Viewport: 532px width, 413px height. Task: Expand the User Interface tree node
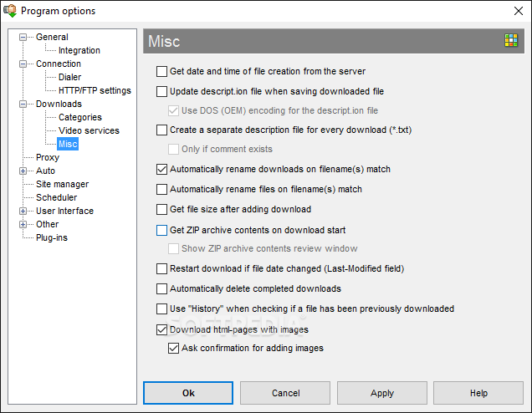[23, 212]
